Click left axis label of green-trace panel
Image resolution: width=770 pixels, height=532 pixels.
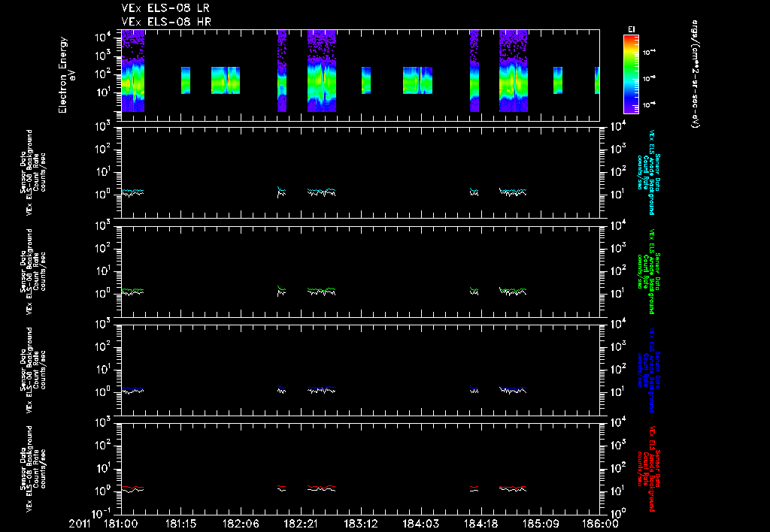pos(33,271)
